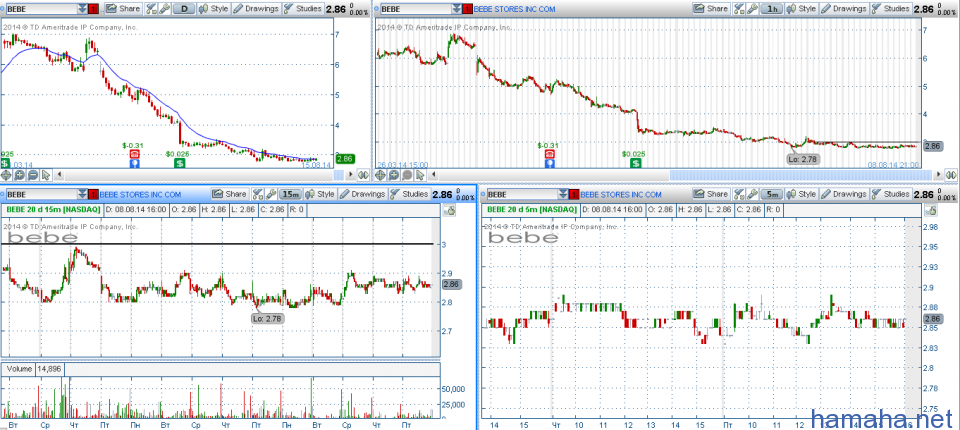
Task: Open symbol dropdown arrow in 5m chart
Action: pos(563,194)
